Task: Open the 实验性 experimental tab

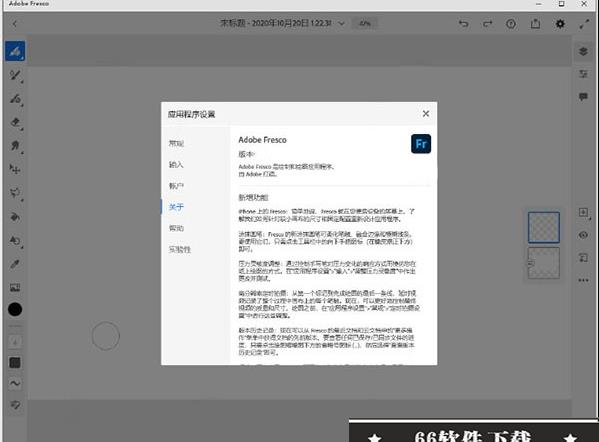Action: pyautogui.click(x=180, y=249)
